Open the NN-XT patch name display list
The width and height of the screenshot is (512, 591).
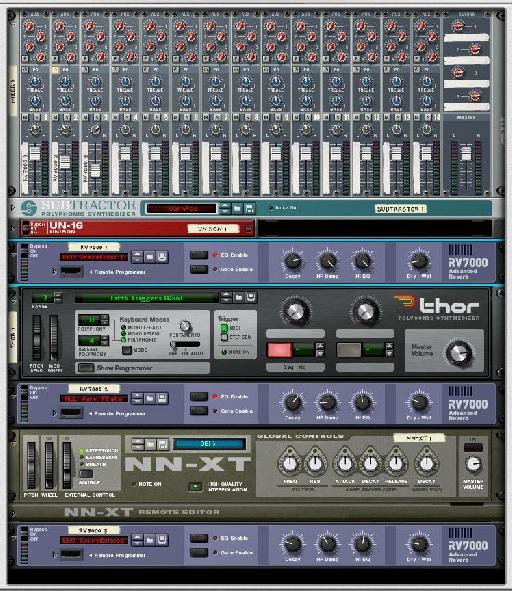pyautogui.click(x=209, y=444)
